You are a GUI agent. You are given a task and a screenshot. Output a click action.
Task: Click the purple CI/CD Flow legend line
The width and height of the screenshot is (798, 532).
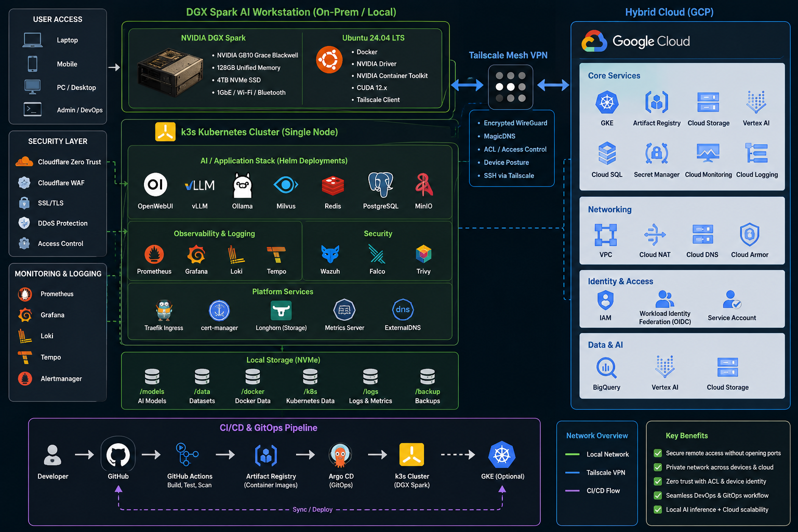572,490
